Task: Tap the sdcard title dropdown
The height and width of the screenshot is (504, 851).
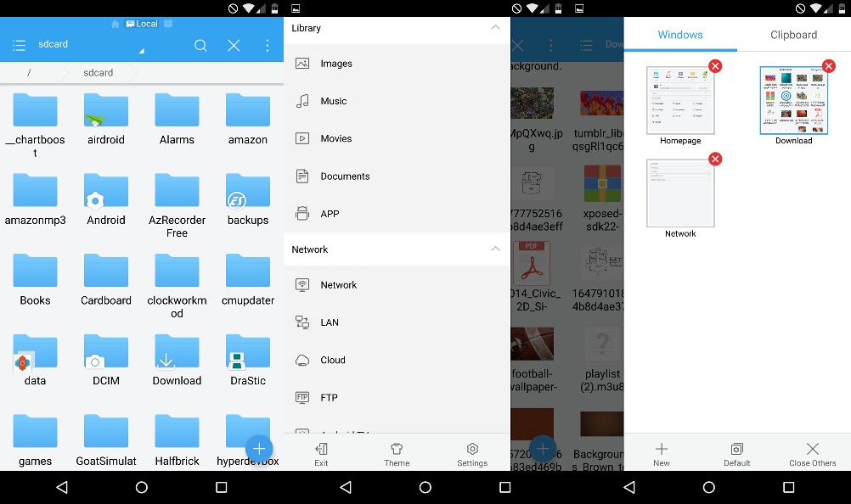Action: 89,45
